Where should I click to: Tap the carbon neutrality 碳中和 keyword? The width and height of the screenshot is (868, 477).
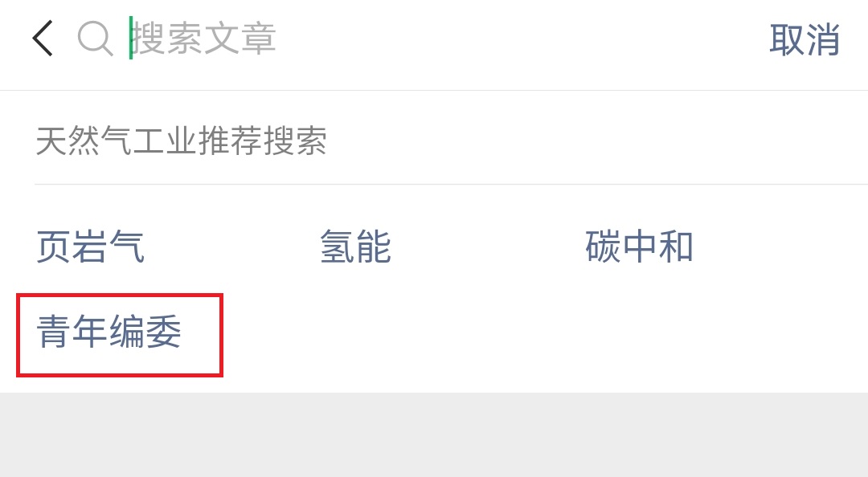click(640, 247)
